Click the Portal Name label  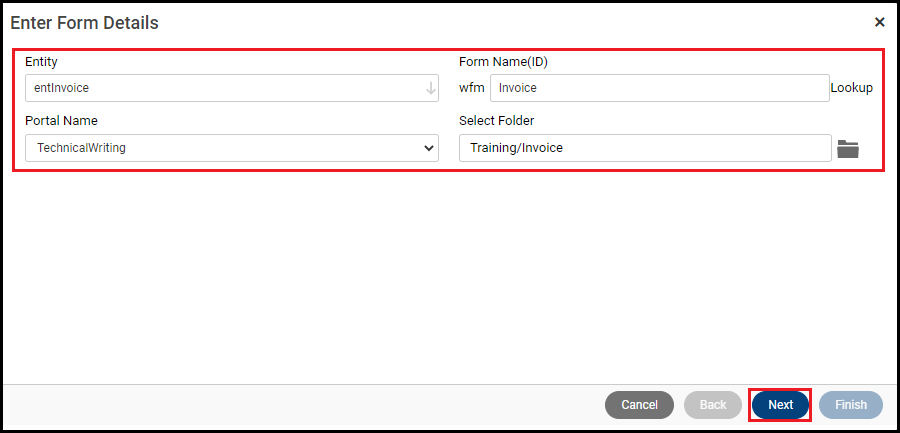(61, 121)
